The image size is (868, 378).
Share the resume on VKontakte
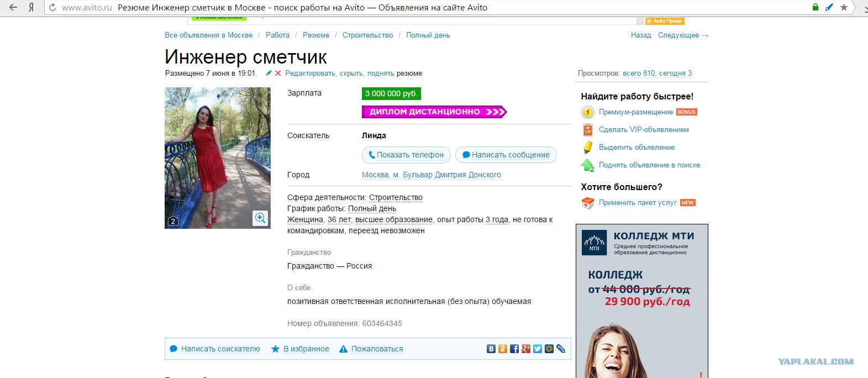pos(491,349)
